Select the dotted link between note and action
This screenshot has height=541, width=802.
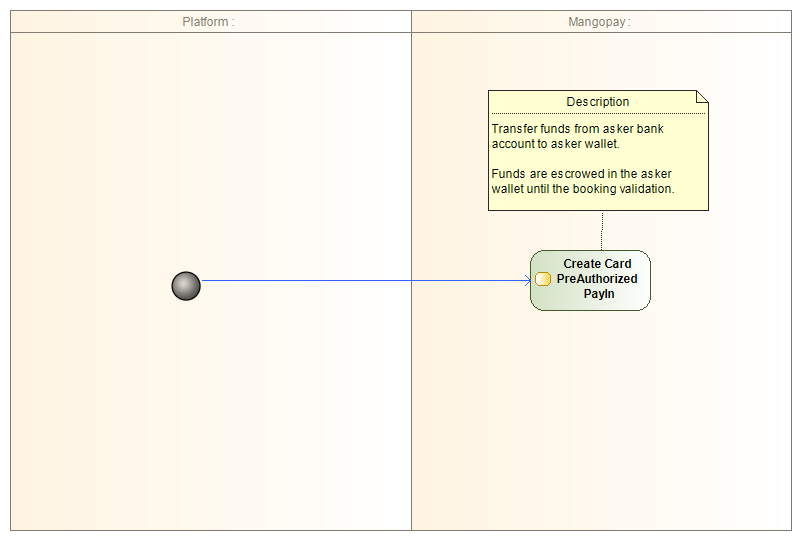pos(602,230)
